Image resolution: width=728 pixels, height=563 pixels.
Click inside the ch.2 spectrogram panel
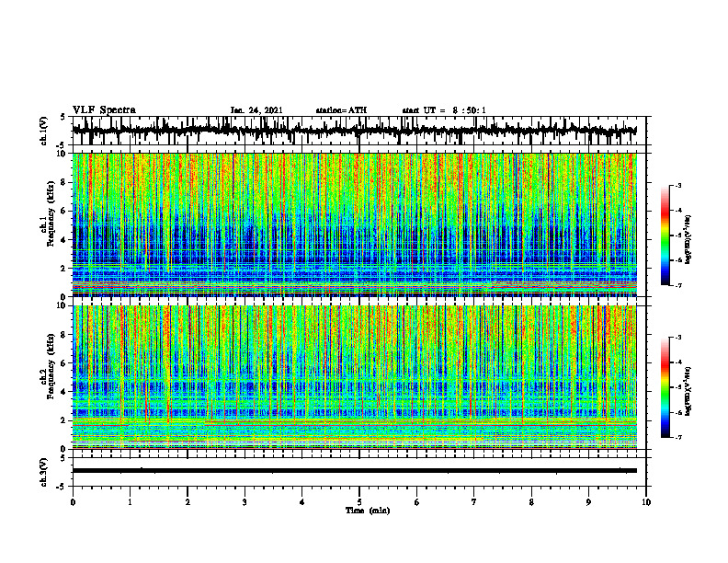(x=354, y=377)
